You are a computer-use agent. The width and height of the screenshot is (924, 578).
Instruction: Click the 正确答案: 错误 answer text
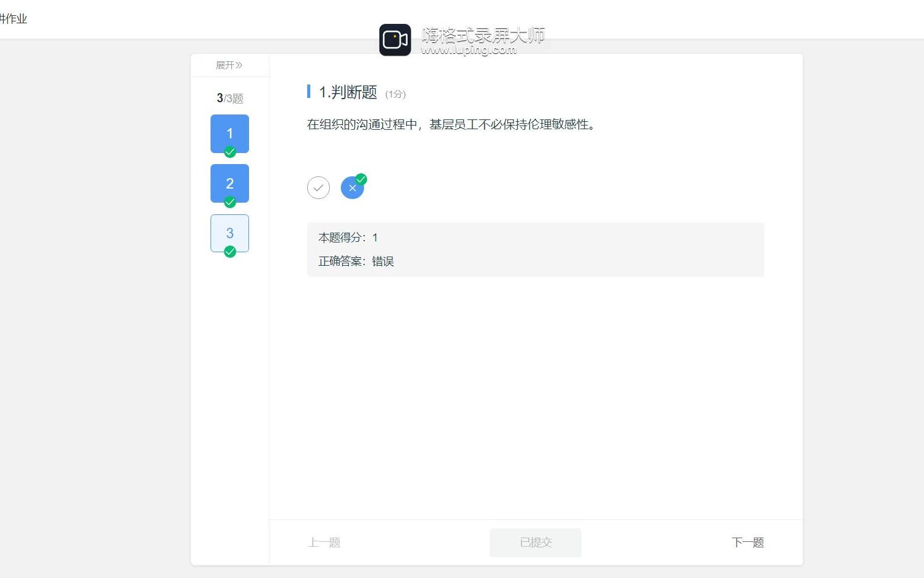click(356, 261)
